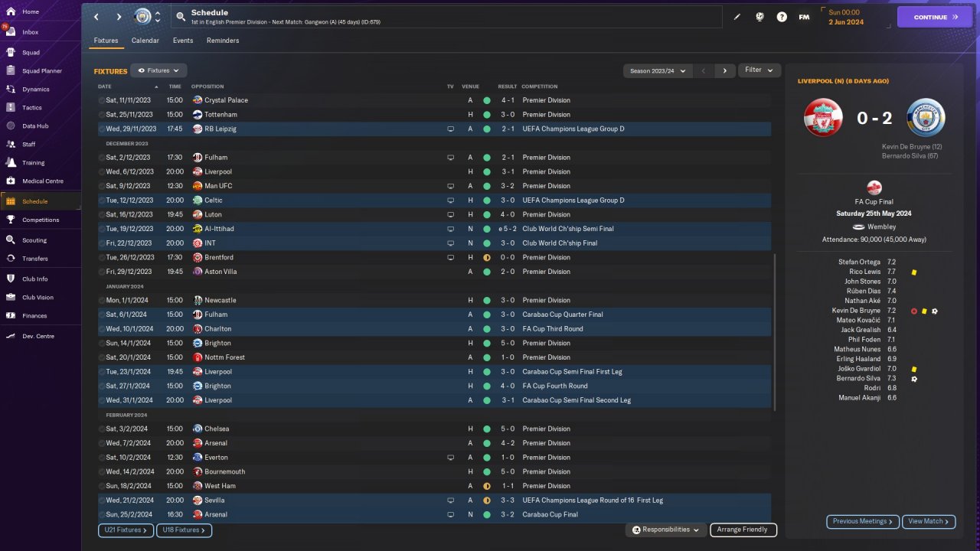This screenshot has width=980, height=551.
Task: Tick the select circle for Al-Ittihad fixture
Action: click(102, 229)
